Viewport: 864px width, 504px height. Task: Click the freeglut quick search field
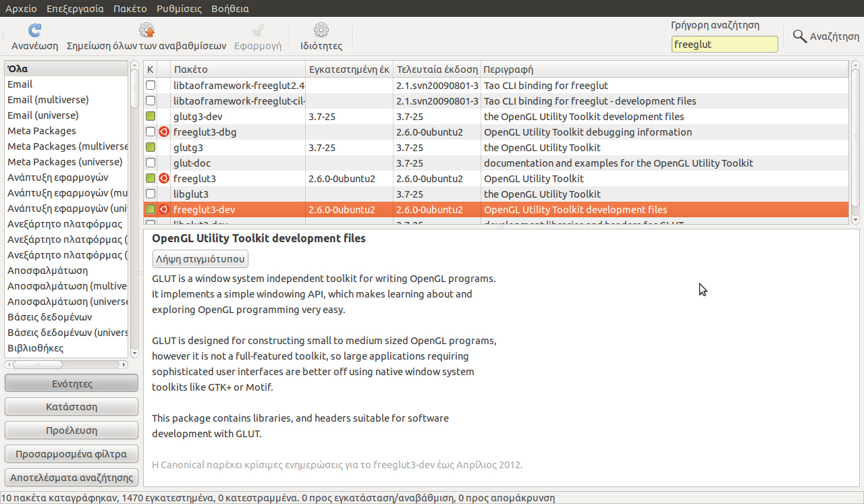coord(724,45)
